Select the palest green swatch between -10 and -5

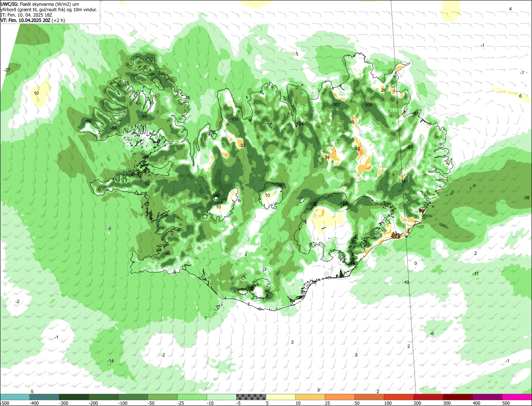pos(222,397)
